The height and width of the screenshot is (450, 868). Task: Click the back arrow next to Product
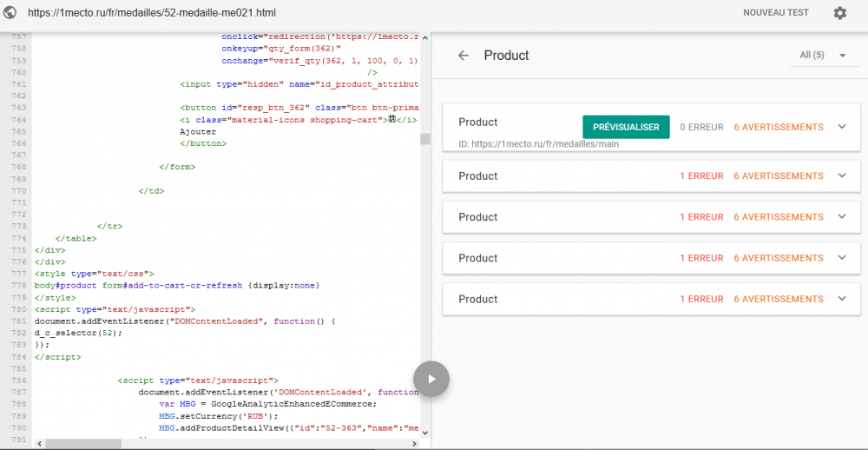click(x=464, y=56)
